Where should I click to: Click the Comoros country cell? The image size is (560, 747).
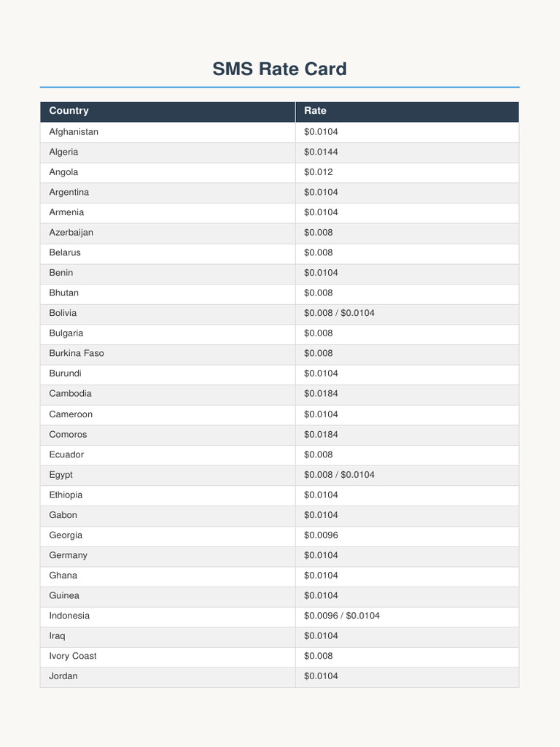coord(168,435)
